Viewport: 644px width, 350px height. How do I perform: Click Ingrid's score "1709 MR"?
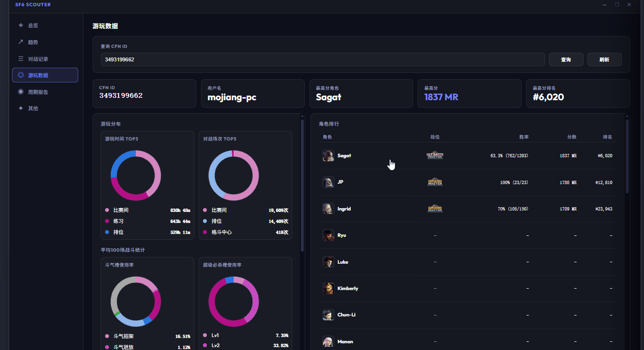click(568, 209)
